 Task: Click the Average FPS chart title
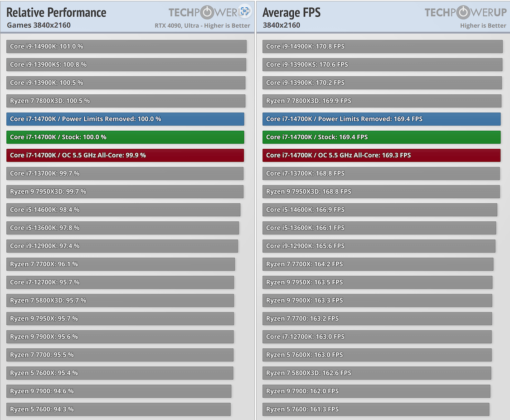[291, 12]
